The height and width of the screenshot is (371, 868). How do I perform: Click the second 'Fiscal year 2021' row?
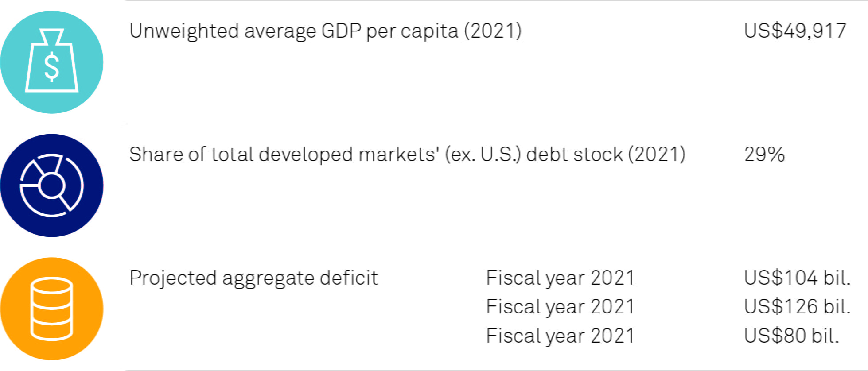click(560, 307)
